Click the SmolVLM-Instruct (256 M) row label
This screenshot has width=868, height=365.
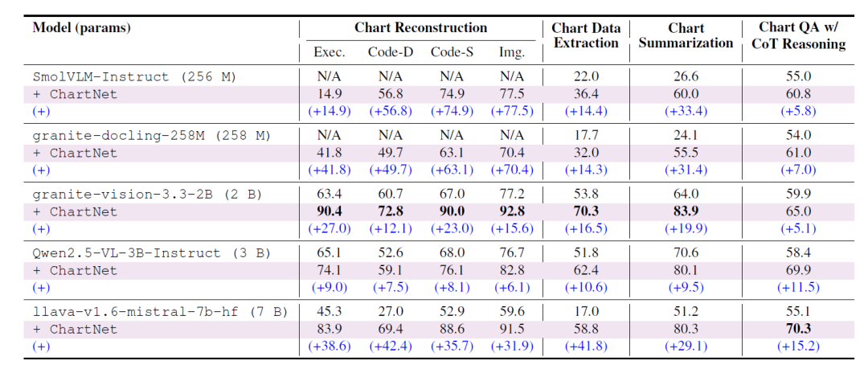[134, 77]
